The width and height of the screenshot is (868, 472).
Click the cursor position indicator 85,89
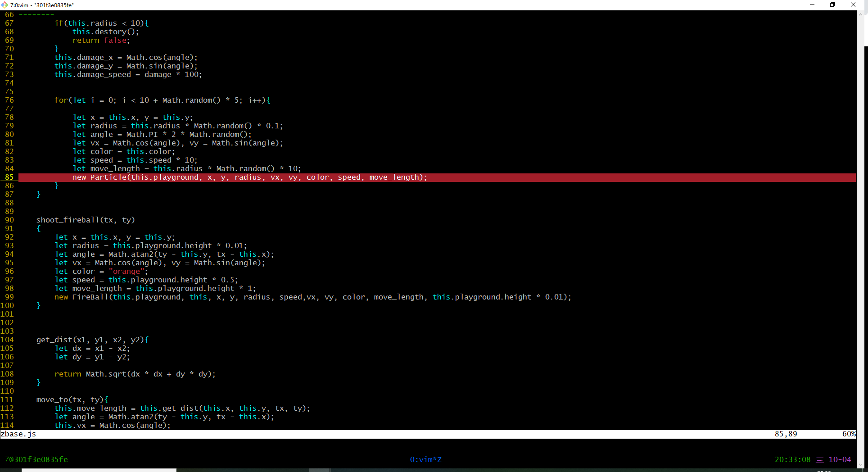pyautogui.click(x=786, y=434)
